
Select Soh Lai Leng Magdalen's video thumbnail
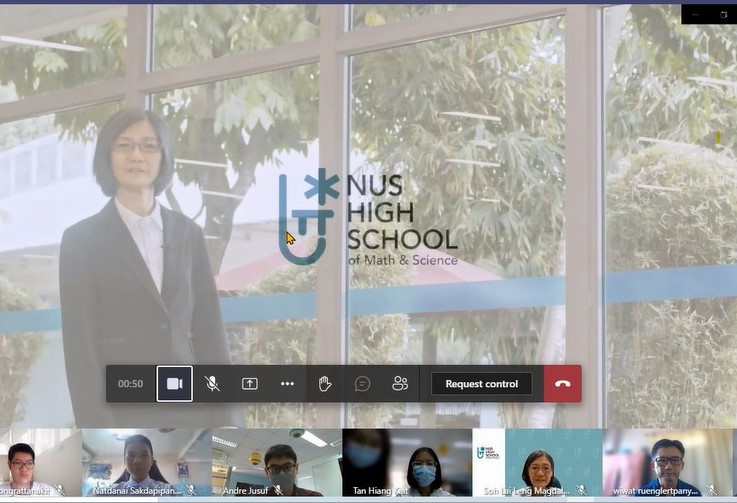(x=537, y=463)
